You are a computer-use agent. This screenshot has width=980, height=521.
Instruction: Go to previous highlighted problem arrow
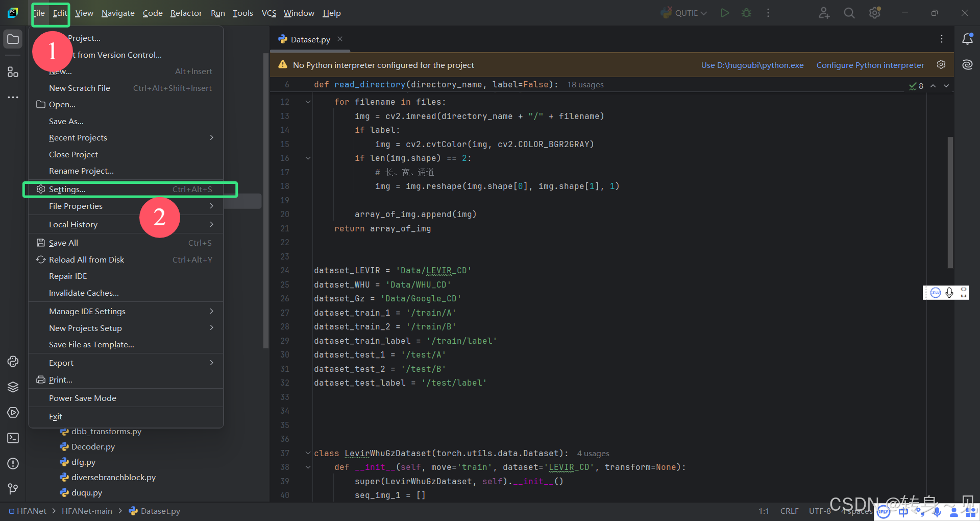tap(933, 86)
